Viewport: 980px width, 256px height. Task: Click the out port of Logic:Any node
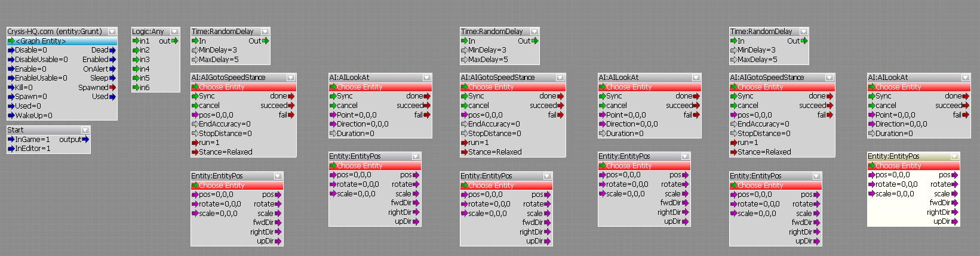pos(174,41)
